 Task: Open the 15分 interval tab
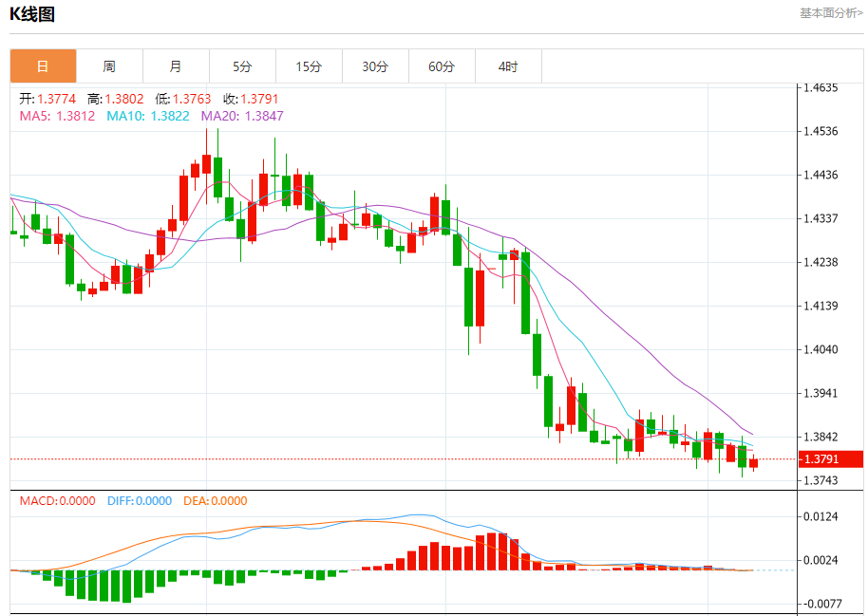309,66
